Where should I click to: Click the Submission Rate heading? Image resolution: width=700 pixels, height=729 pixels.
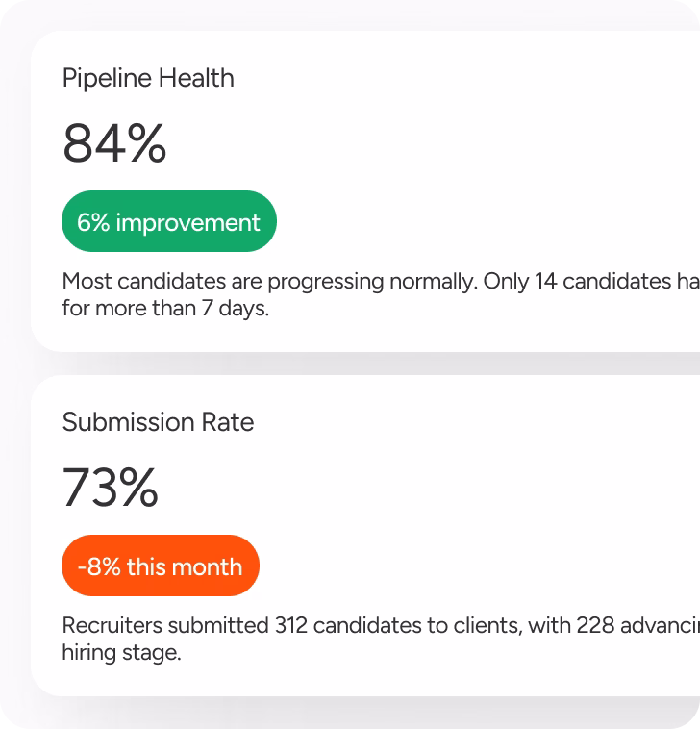158,422
